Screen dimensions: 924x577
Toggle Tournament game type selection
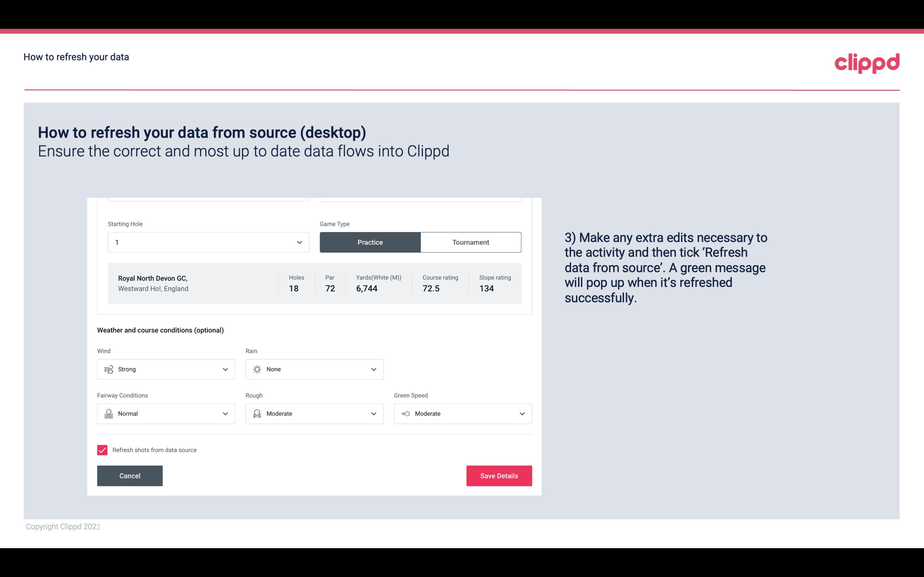[470, 242]
